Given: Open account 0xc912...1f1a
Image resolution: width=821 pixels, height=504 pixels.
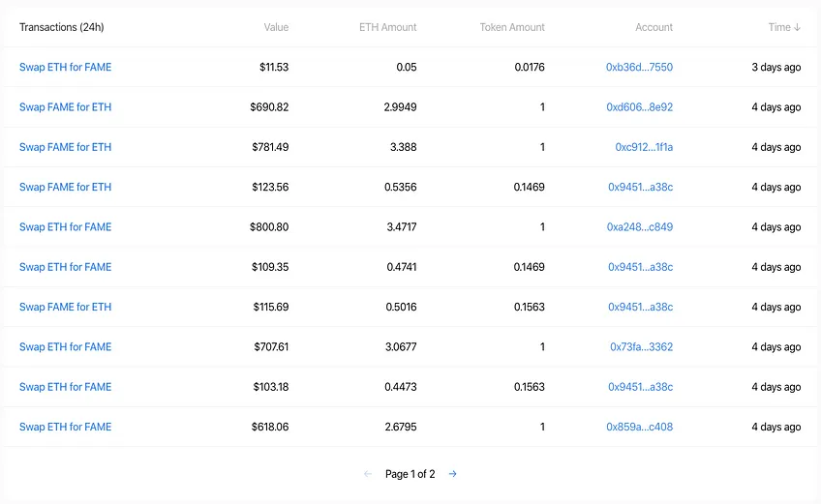Looking at the screenshot, I should [644, 147].
